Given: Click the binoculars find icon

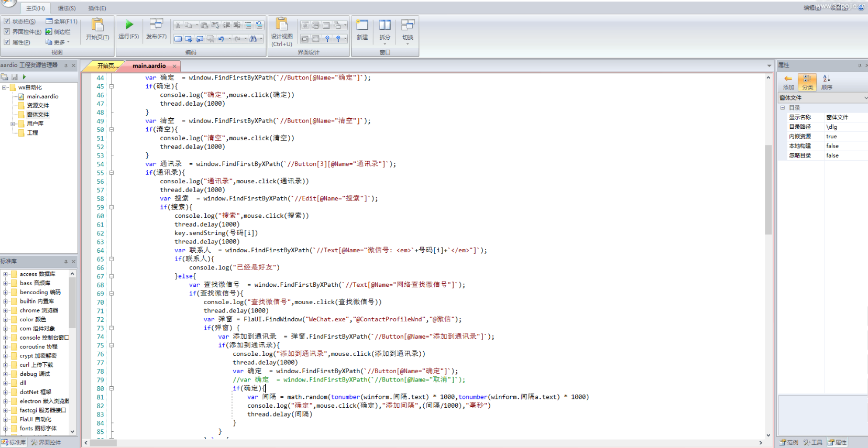Looking at the screenshot, I should coord(254,39).
